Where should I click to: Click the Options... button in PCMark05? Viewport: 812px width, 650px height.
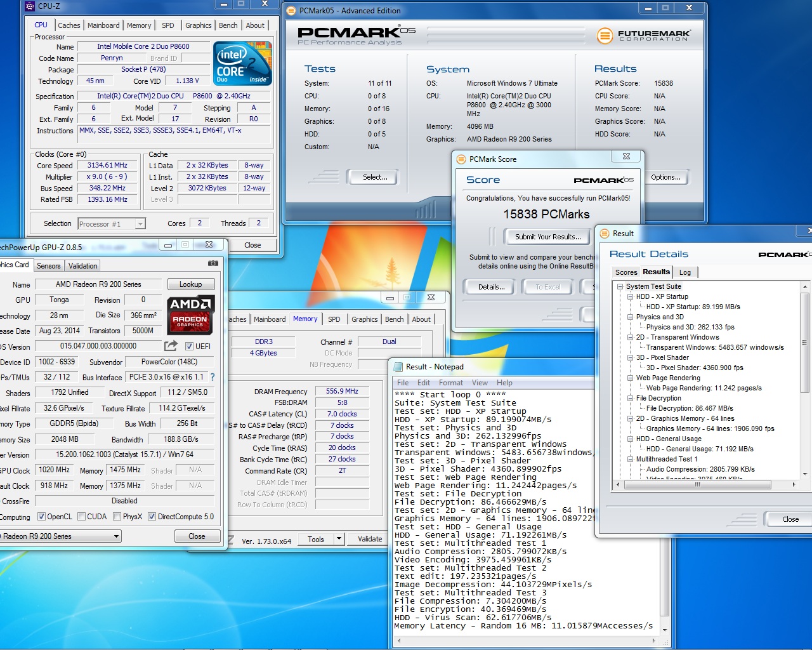click(x=665, y=177)
